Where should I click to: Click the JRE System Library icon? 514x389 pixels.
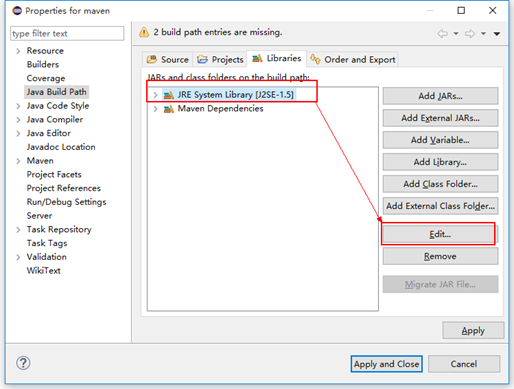click(169, 95)
